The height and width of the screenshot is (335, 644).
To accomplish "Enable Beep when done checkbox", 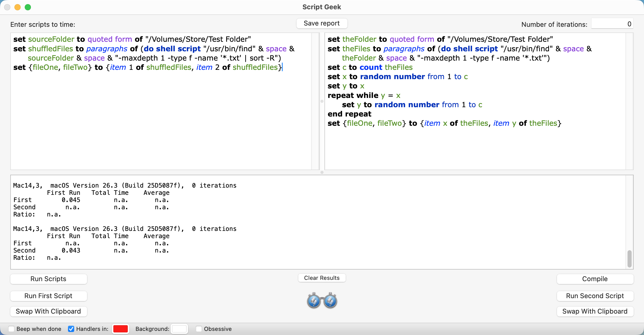I will click(x=11, y=329).
